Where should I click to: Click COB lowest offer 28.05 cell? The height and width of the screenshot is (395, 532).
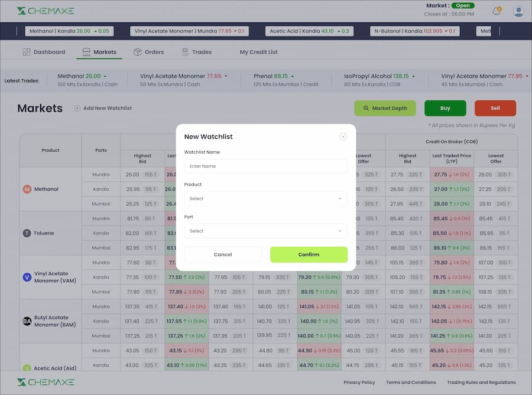pyautogui.click(x=496, y=174)
